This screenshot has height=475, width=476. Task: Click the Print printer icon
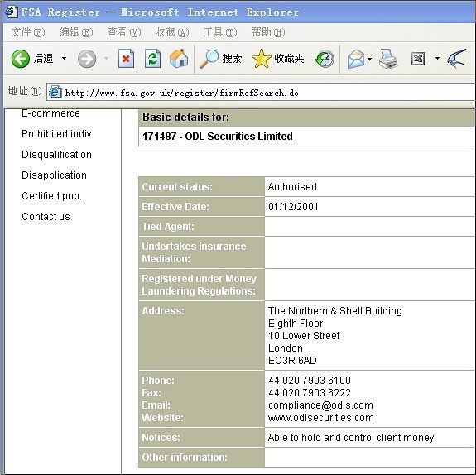click(388, 59)
